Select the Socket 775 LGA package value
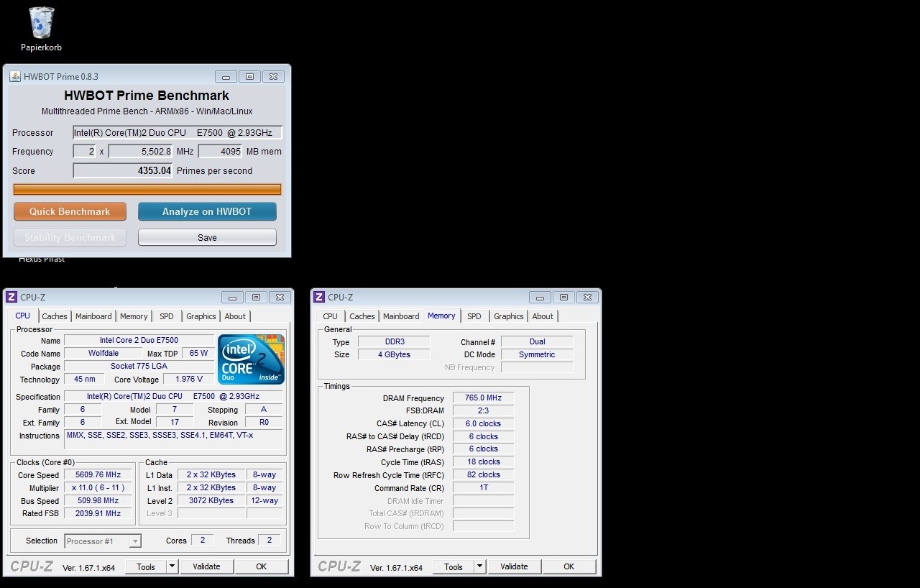Screen dimensions: 920x588 [x=139, y=366]
